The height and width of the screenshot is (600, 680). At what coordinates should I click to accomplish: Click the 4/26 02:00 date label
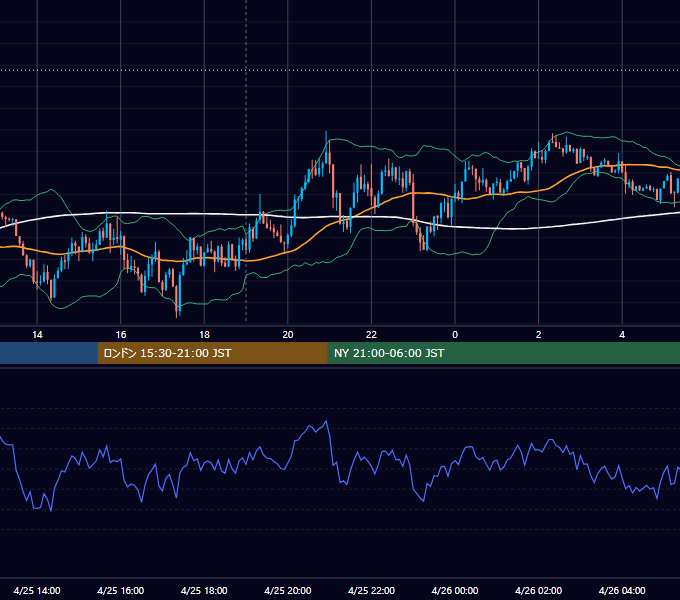(538, 590)
